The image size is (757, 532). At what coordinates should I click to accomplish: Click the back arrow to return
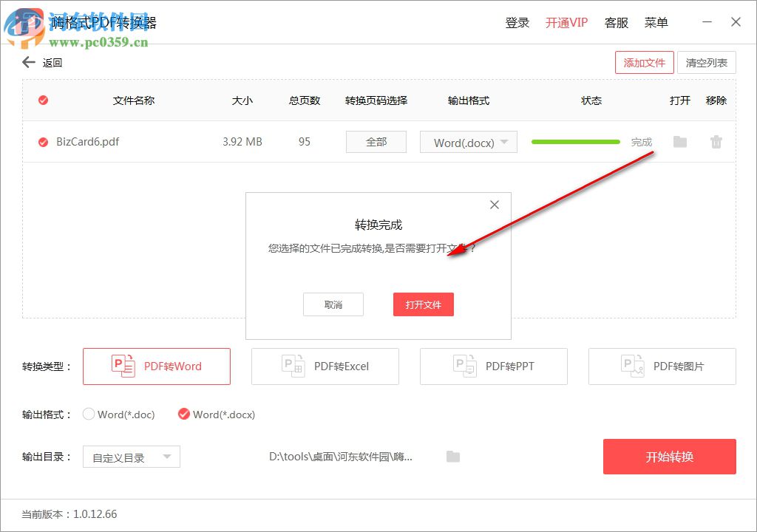27,62
